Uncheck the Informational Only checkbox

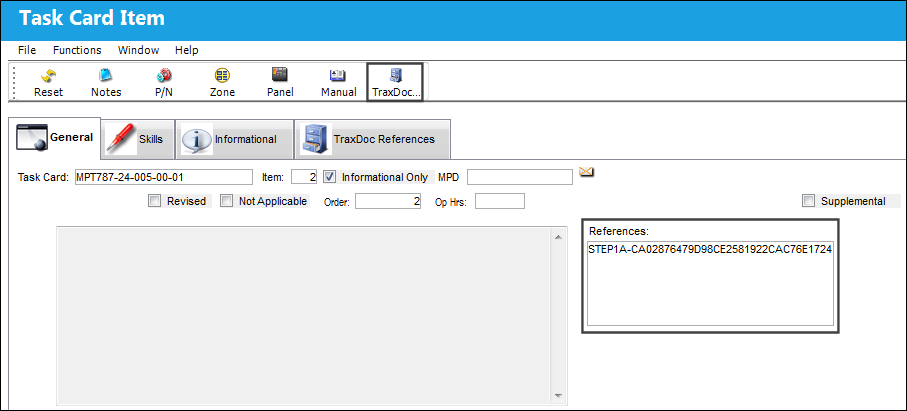tap(330, 177)
